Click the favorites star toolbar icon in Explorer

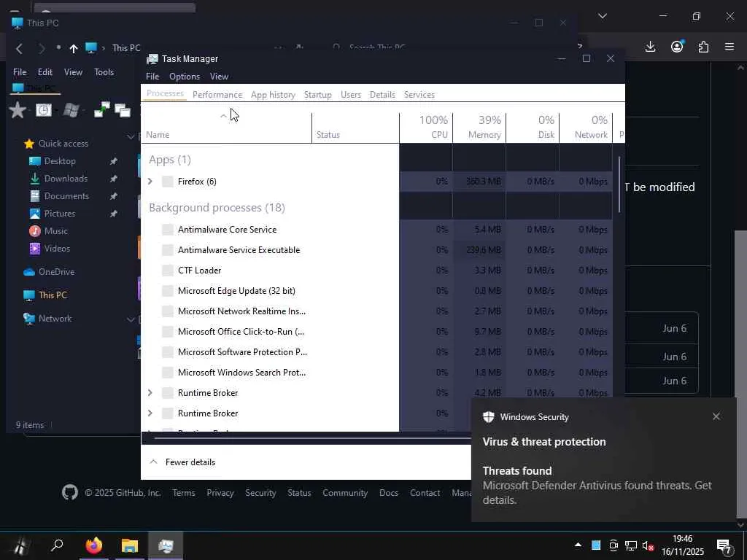pos(18,110)
